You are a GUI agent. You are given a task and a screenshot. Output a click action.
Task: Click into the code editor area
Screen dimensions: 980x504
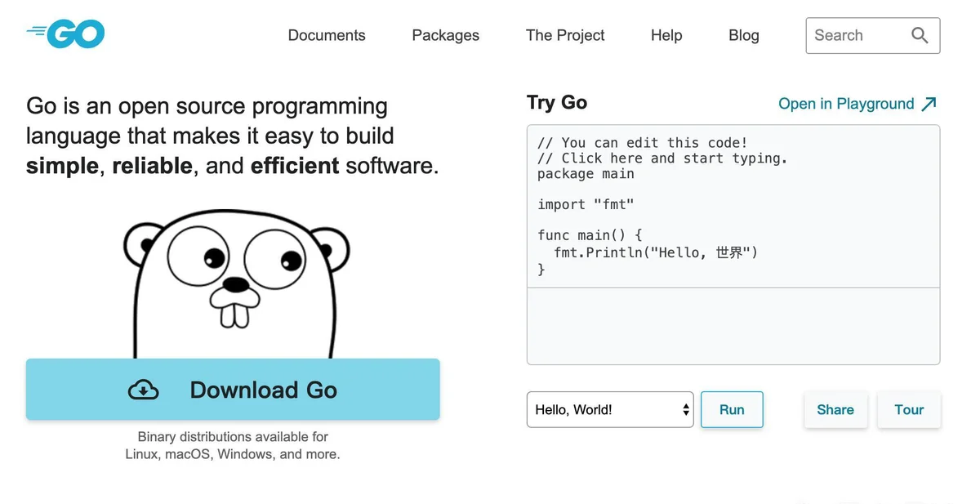(733, 206)
